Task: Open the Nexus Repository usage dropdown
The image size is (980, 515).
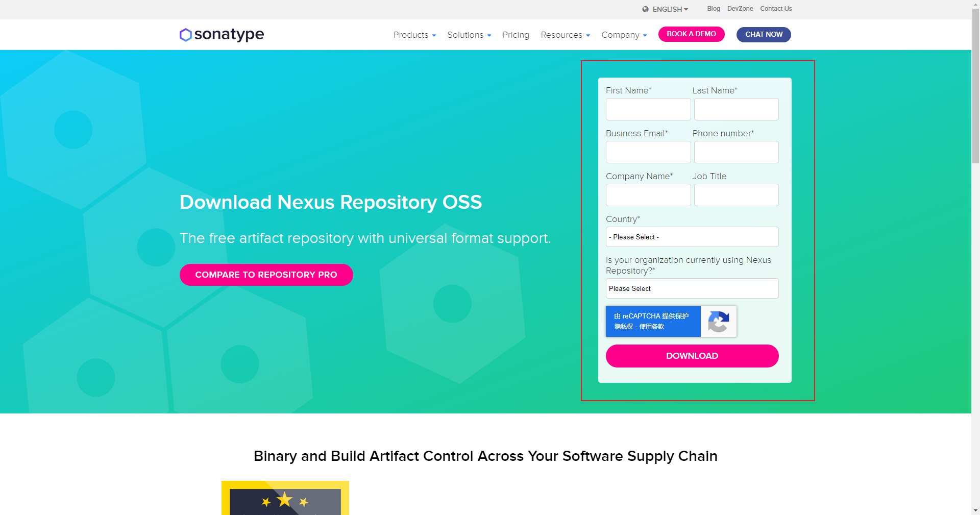Action: coord(692,288)
